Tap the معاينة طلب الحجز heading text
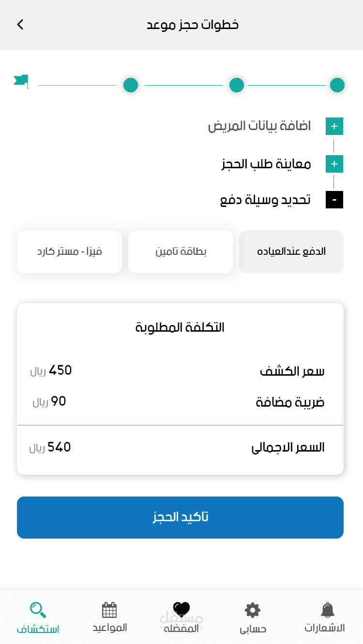363x644 pixels. pos(266,164)
